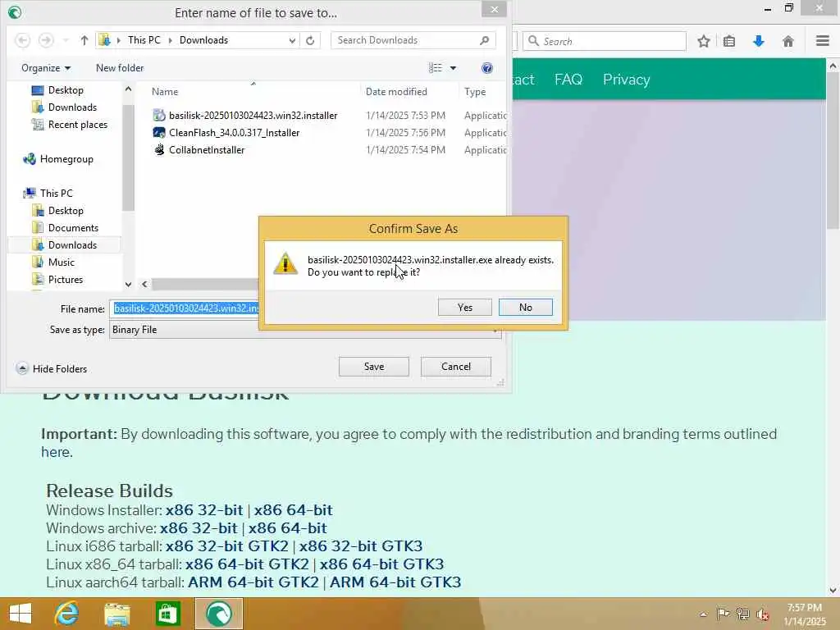Go forward in the save dialog
Viewport: 840px width, 630px height.
[x=46, y=40]
